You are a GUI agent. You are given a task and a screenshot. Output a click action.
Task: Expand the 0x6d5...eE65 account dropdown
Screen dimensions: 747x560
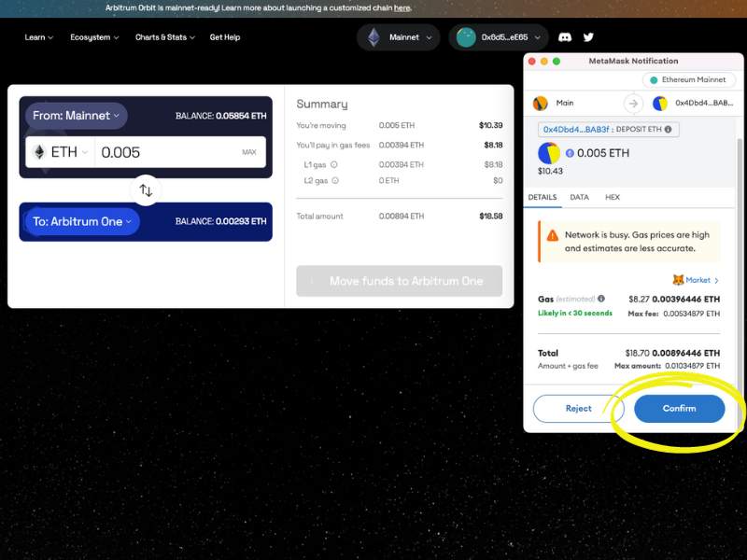coord(499,37)
